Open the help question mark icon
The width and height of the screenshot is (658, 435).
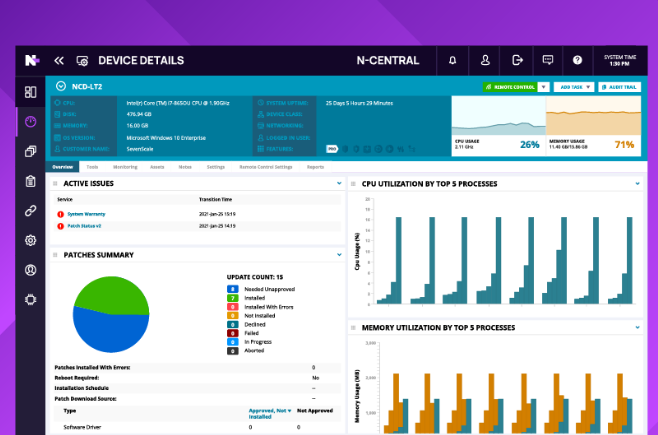(x=578, y=60)
